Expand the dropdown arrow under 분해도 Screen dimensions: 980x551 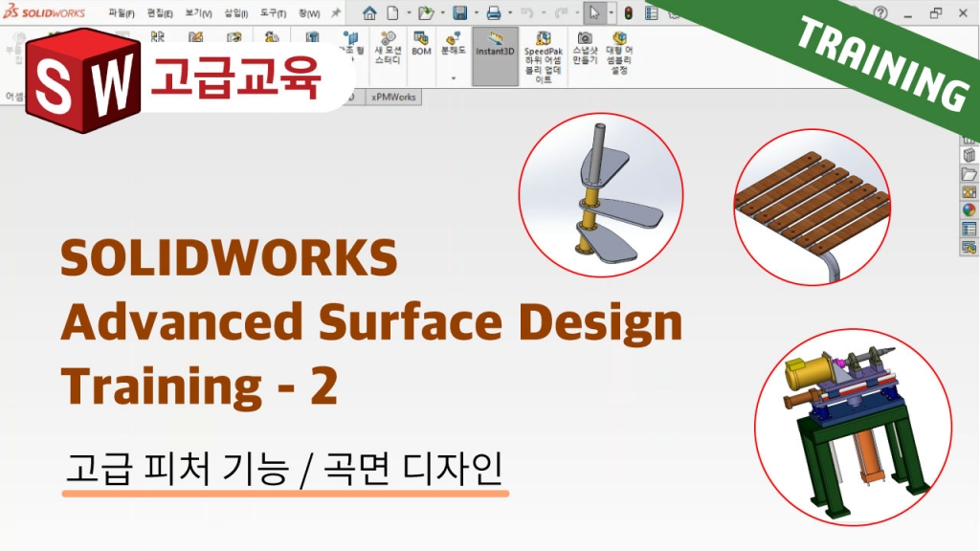(453, 78)
